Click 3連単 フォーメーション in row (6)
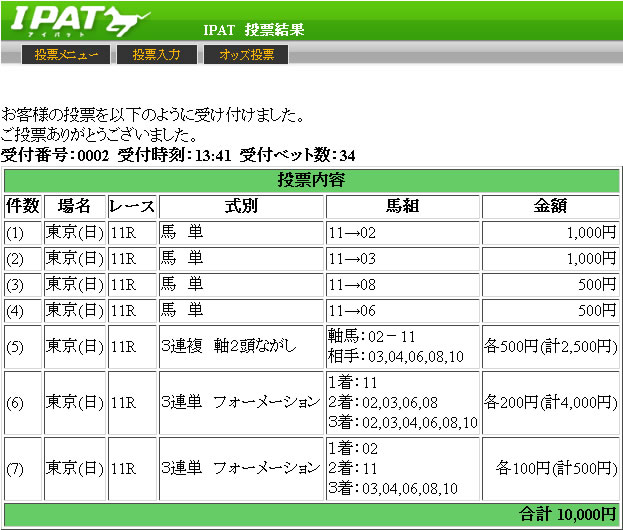 240,403
